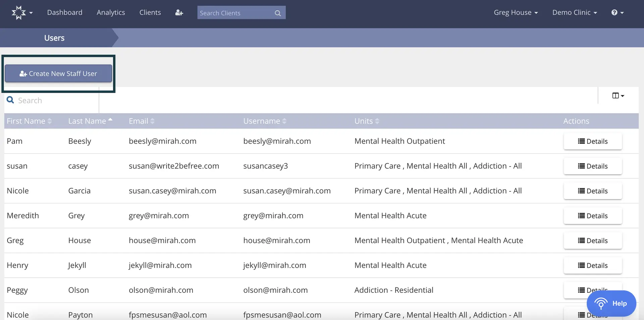This screenshot has width=644, height=320.
Task: Click the search magnifier beside the user Search box
Action: (x=10, y=100)
